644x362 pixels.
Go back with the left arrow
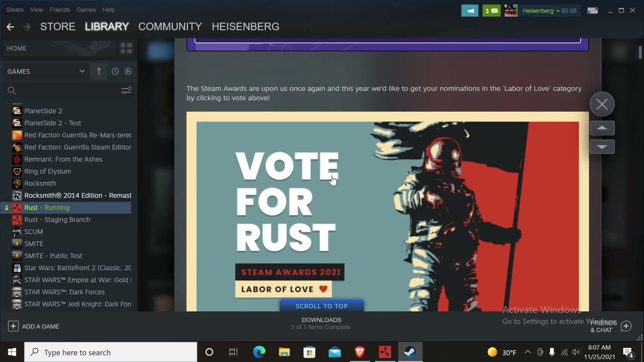(x=10, y=27)
